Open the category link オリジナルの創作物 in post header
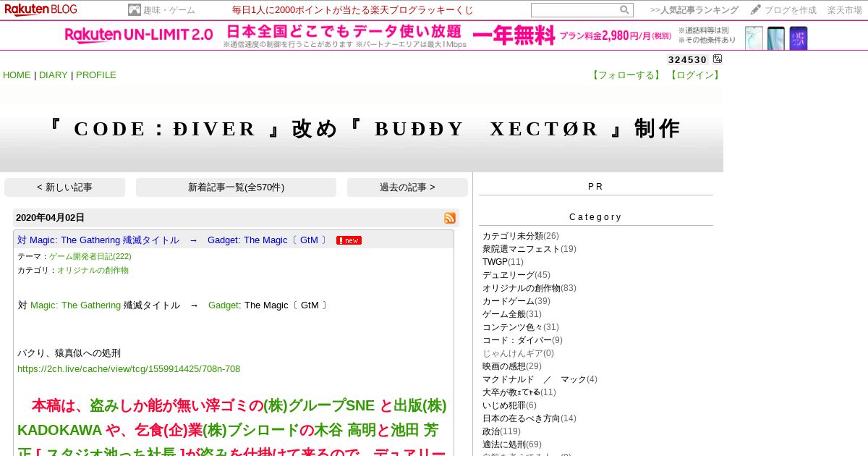Image resolution: width=868 pixels, height=456 pixels. 93,270
